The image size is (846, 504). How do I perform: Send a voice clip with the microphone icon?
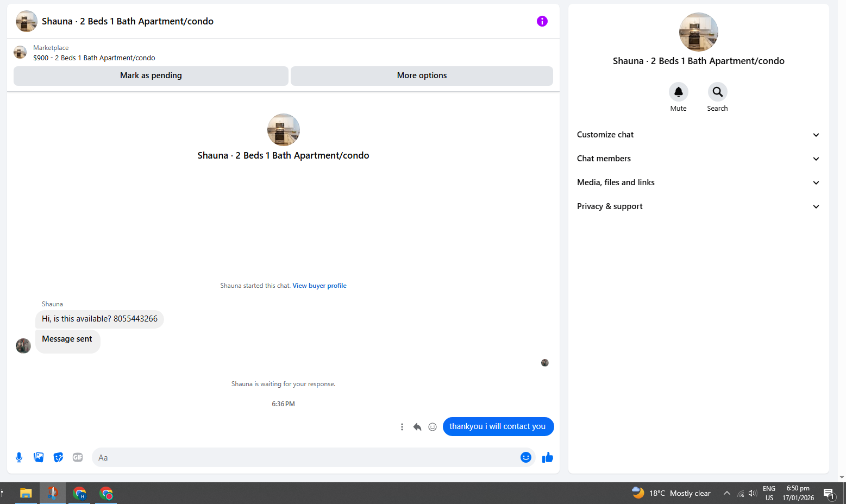(x=19, y=457)
